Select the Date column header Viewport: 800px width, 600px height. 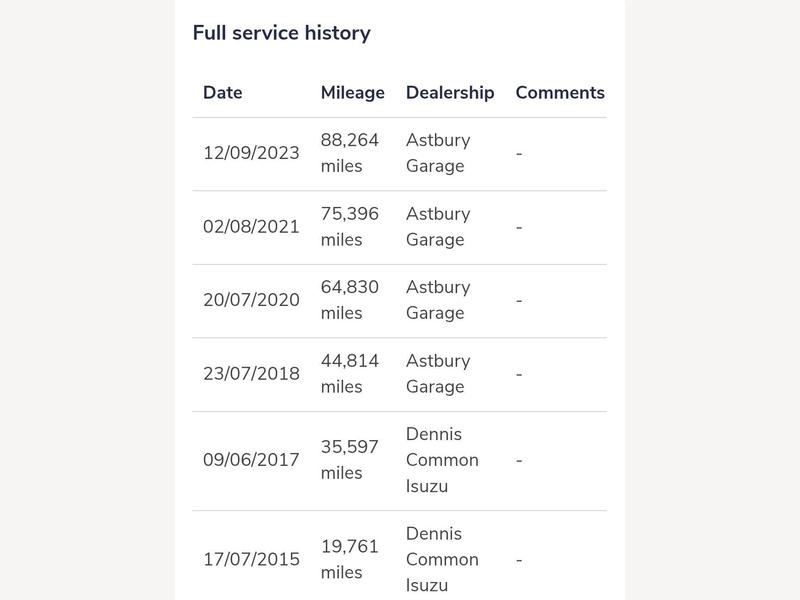(222, 92)
